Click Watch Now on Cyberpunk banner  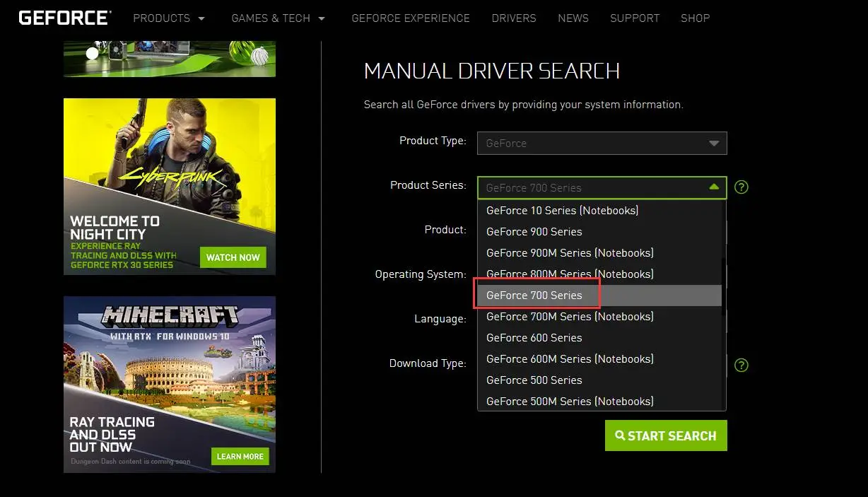[233, 257]
